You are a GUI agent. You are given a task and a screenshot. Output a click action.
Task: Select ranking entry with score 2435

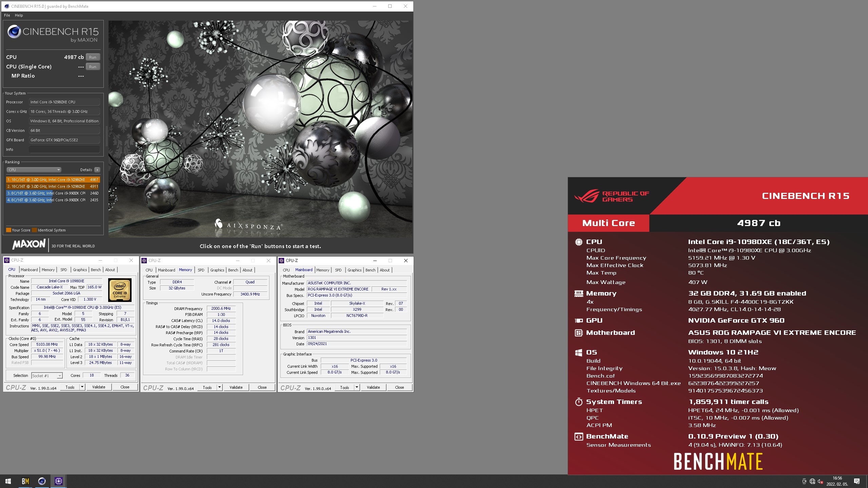[x=53, y=200]
